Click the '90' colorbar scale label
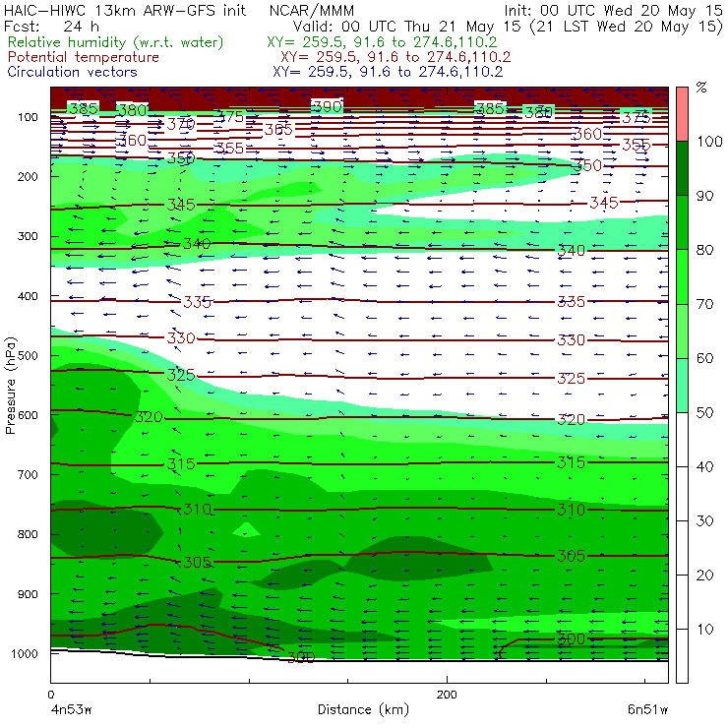Image resolution: width=728 pixels, height=728 pixels. pyautogui.click(x=704, y=196)
